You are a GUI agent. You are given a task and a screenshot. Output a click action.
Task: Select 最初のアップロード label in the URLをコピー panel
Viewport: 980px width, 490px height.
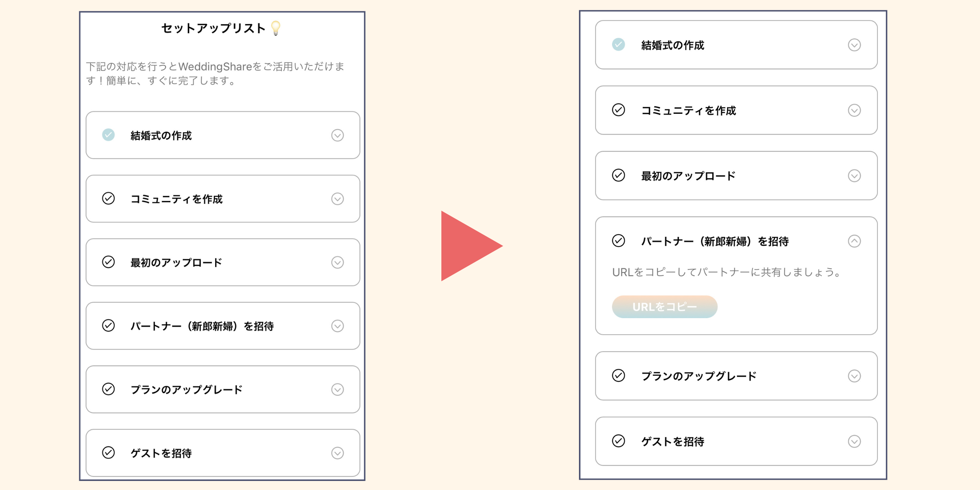[x=688, y=176]
